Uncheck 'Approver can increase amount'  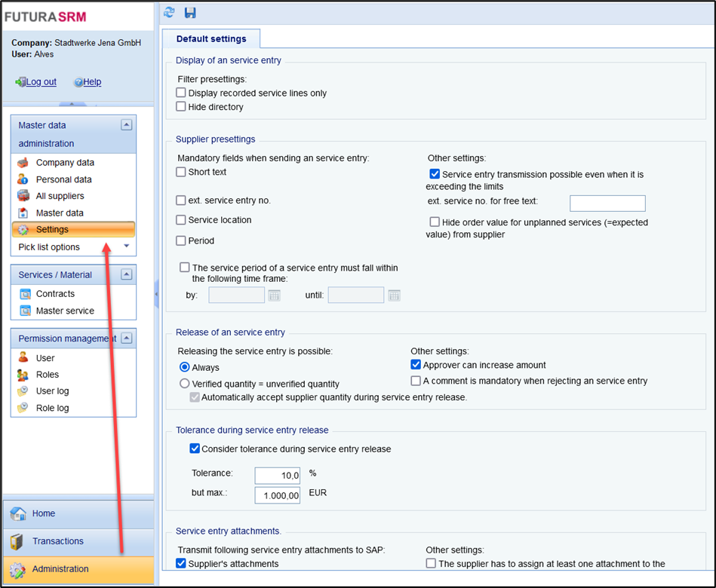click(x=416, y=365)
